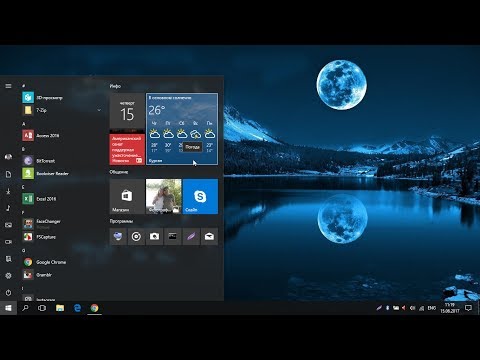This screenshot has height=360, width=480.
Task: Open the Action Center notification icon
Action: [468, 308]
